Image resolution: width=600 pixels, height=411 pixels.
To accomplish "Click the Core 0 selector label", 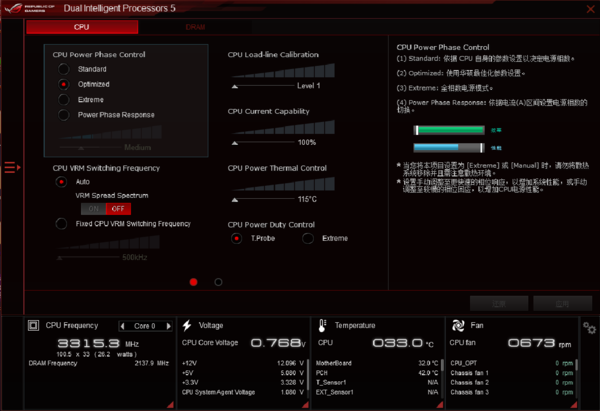I will click(145, 326).
